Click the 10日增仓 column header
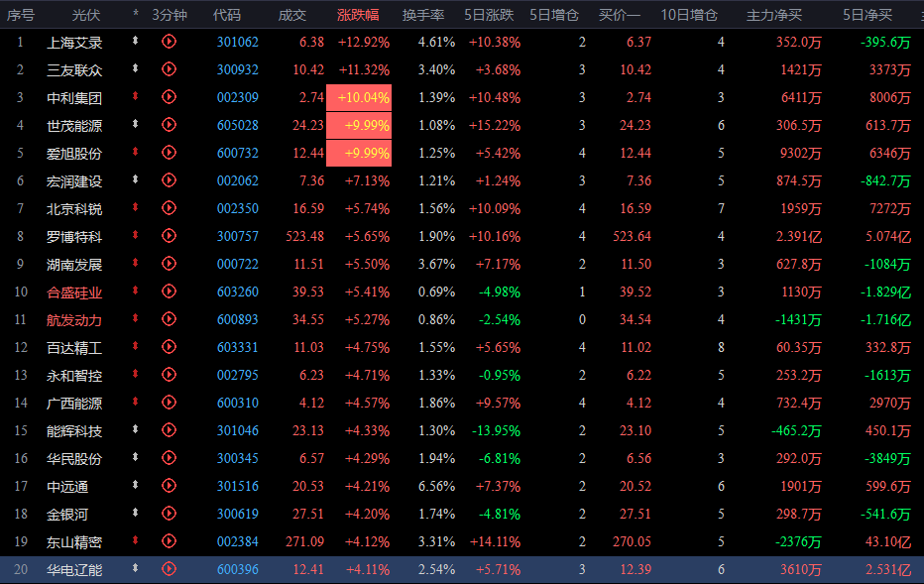Viewport: 924px width, 584px height. (x=688, y=15)
